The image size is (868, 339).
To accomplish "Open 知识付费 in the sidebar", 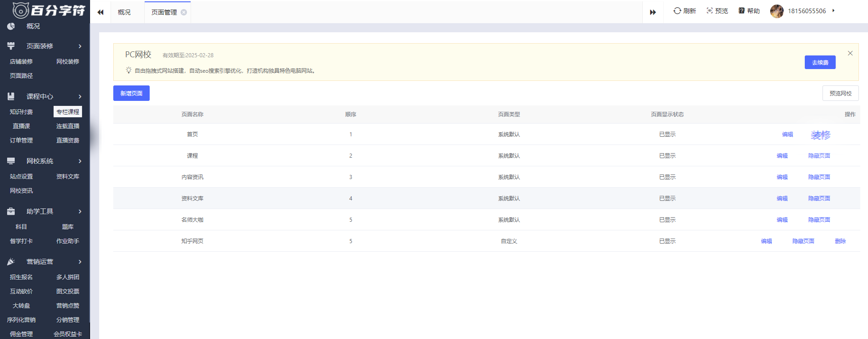I will click(21, 112).
